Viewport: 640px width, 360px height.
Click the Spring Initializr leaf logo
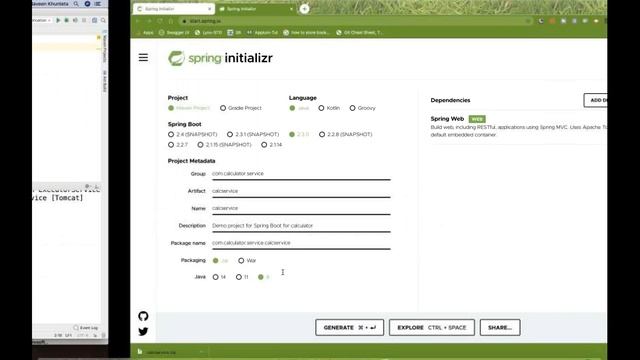tap(176, 58)
